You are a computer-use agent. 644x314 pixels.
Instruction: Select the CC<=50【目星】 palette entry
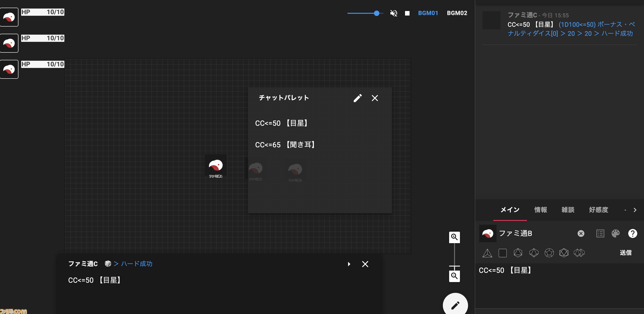(x=320, y=123)
